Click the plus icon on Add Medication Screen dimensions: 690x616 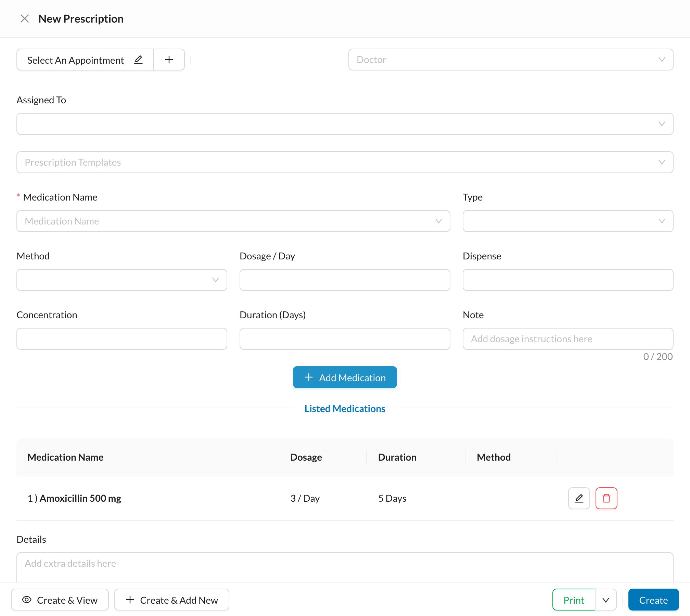[309, 377]
